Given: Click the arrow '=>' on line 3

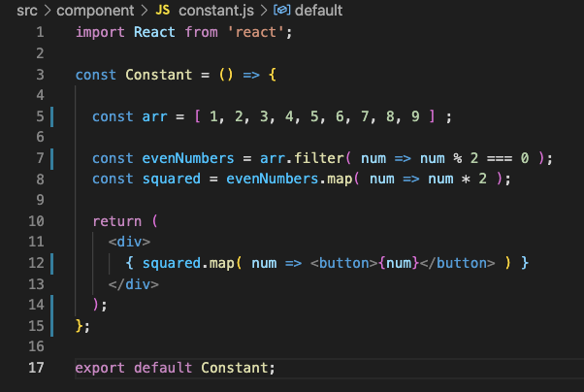Looking at the screenshot, I should 251,75.
